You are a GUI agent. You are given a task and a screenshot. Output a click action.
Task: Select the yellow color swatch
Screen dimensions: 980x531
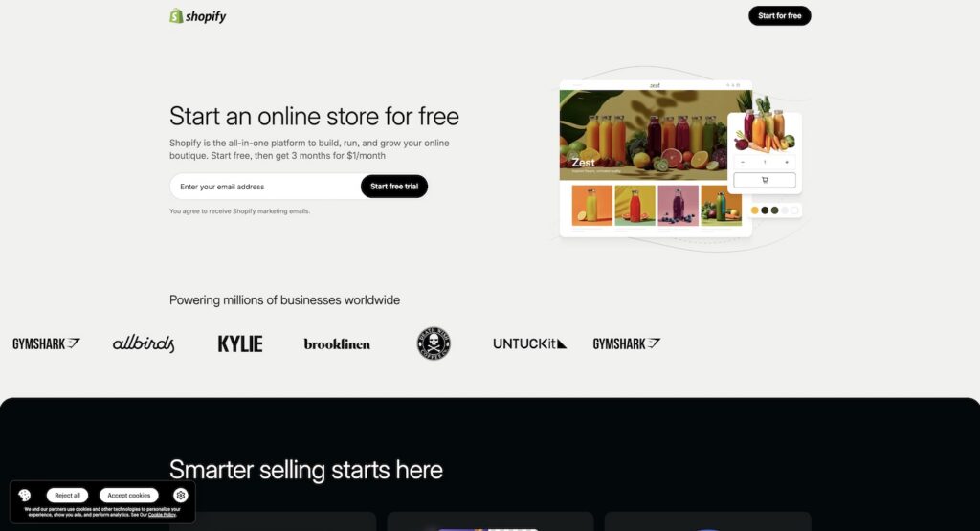tap(754, 210)
